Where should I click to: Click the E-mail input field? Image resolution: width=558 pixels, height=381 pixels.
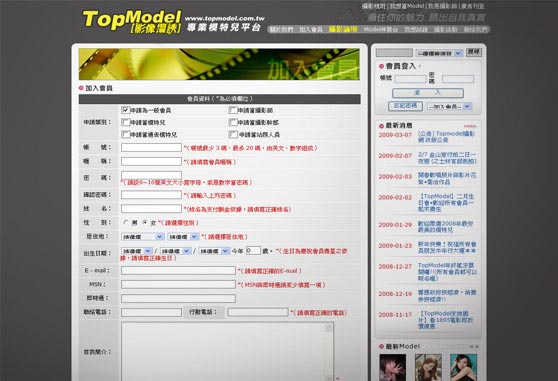pos(178,271)
